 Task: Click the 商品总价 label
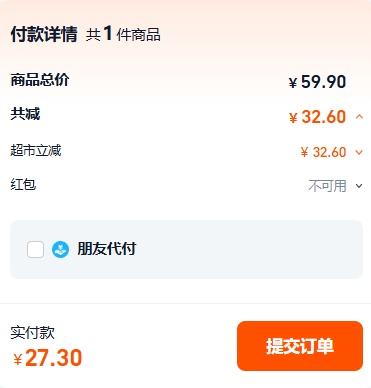pos(40,80)
